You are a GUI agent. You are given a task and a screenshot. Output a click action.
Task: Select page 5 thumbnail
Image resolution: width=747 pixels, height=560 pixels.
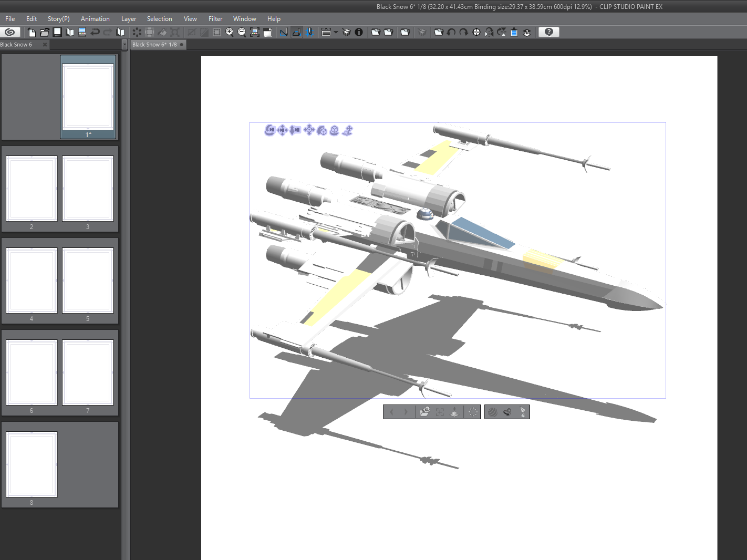[88, 281]
